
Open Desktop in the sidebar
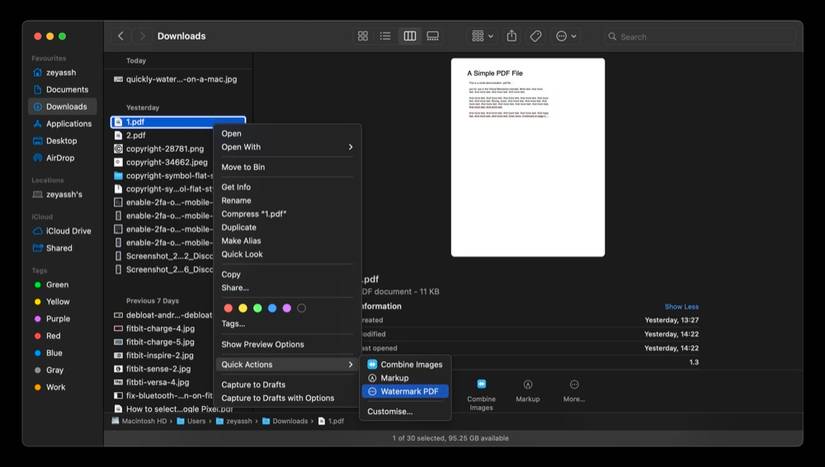coord(62,141)
